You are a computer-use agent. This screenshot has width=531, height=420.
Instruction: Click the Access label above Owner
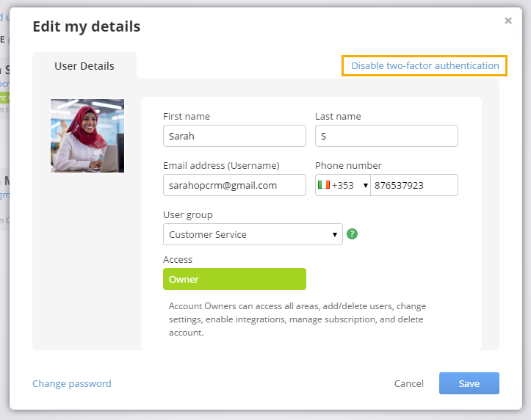pyautogui.click(x=178, y=260)
